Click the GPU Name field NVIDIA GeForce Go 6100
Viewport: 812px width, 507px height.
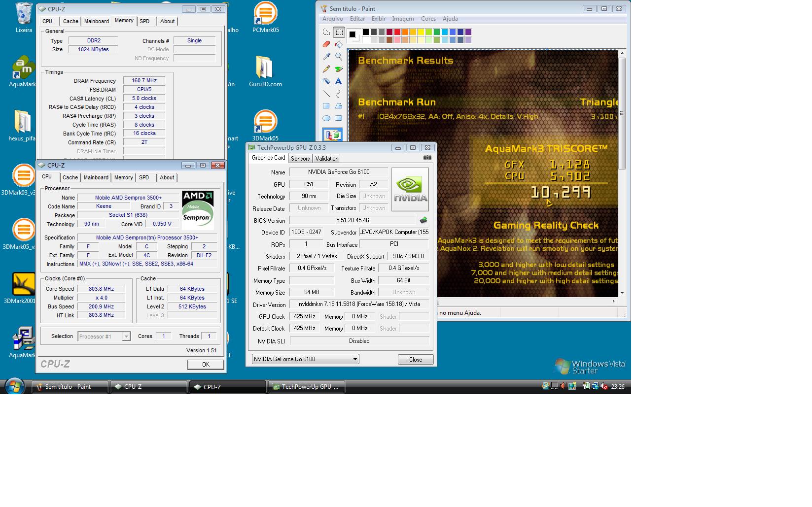pyautogui.click(x=338, y=172)
